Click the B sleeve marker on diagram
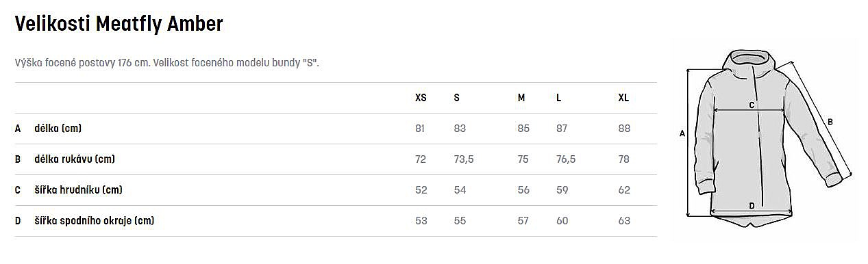868x264 pixels. pos(830,122)
